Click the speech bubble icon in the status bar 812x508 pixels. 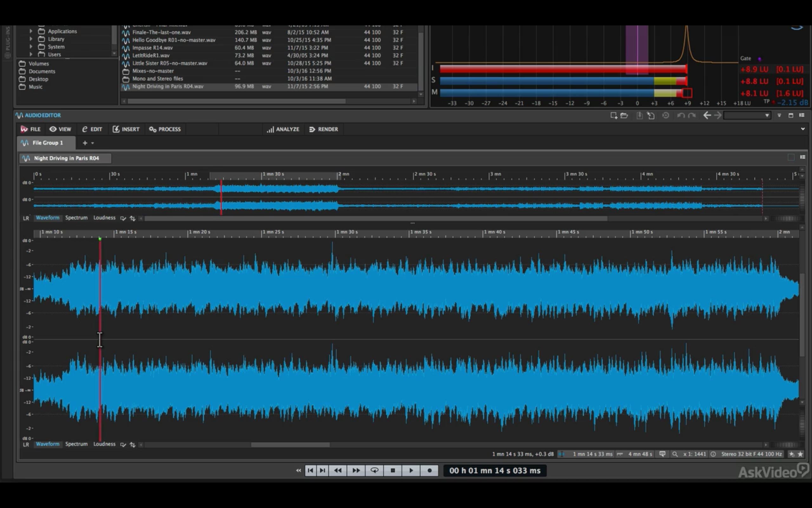[662, 454]
